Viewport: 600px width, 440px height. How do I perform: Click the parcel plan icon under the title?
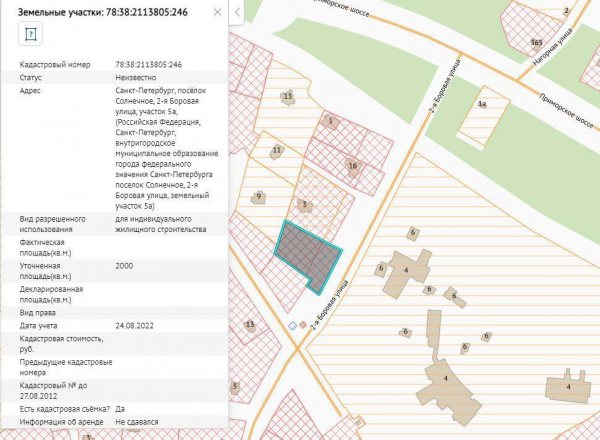coord(30,35)
